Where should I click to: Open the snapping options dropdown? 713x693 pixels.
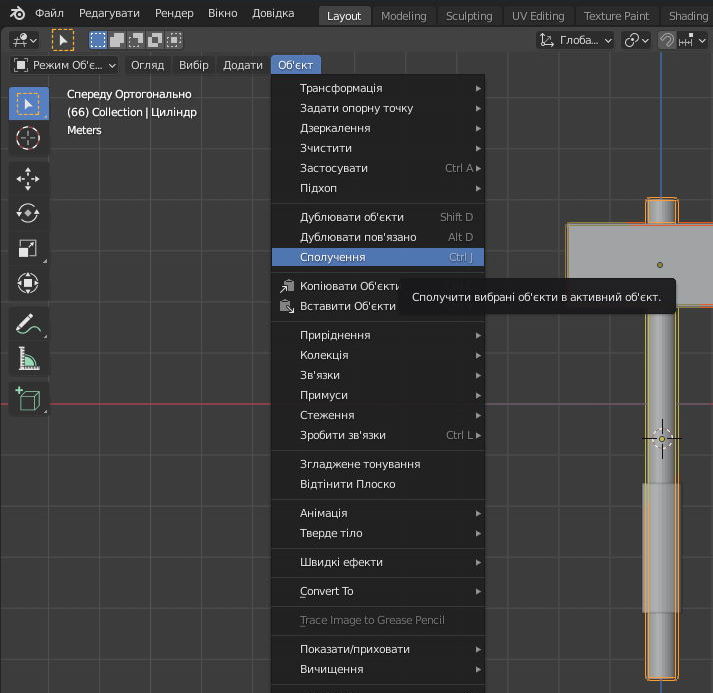click(x=692, y=40)
